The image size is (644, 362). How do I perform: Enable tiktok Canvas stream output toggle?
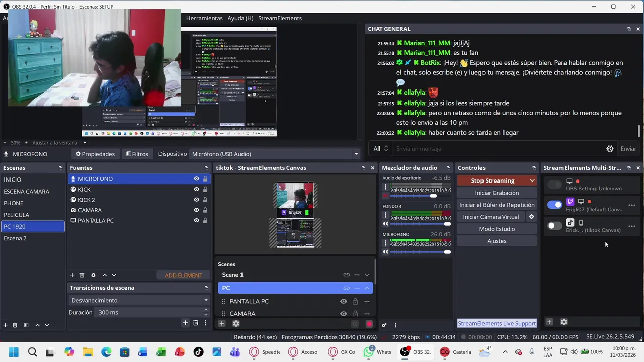[555, 226]
